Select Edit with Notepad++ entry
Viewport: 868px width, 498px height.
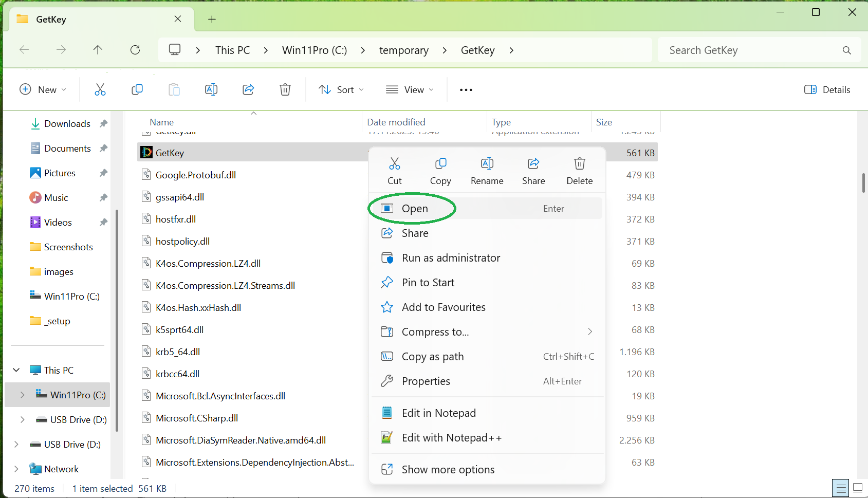pos(451,438)
